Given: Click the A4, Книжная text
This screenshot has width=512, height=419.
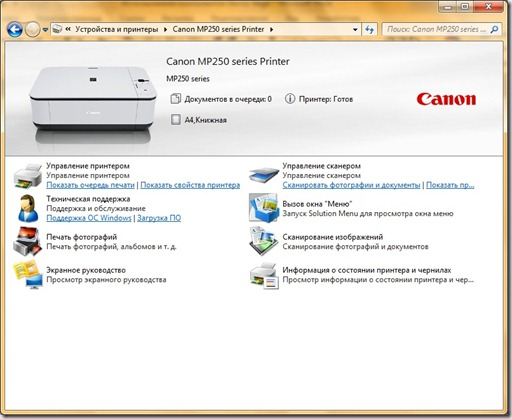Looking at the screenshot, I should 206,120.
